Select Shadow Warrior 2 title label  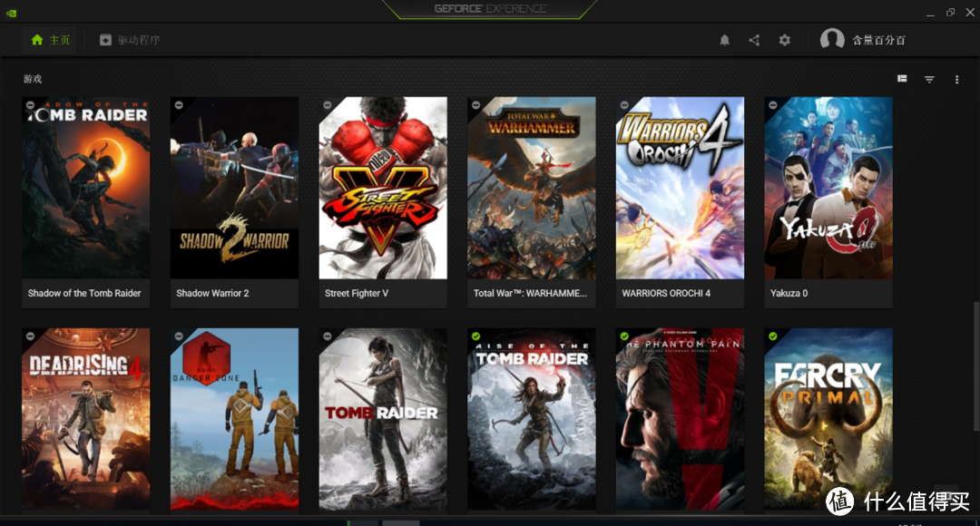click(x=212, y=293)
